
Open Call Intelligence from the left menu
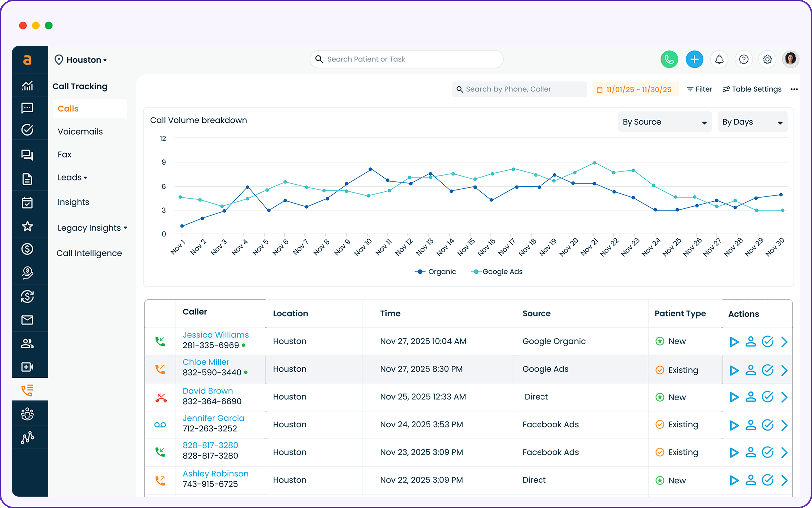pos(89,253)
